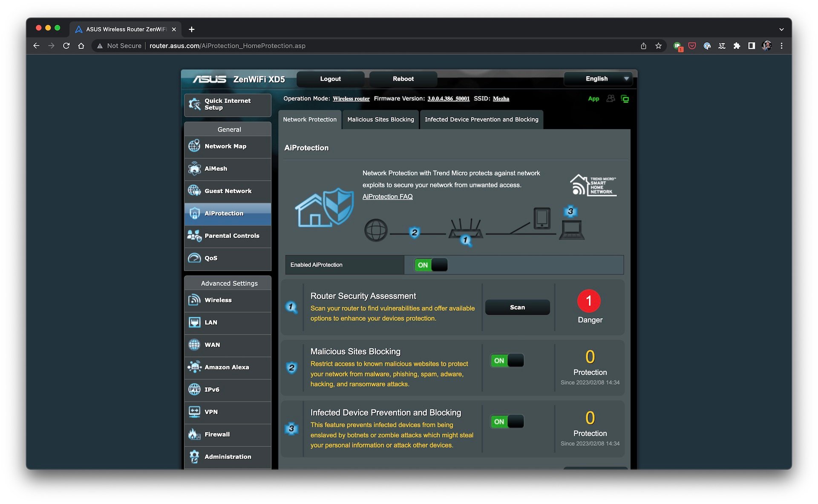Click the Scan button for Router Security
This screenshot has height=504, width=818.
point(516,307)
